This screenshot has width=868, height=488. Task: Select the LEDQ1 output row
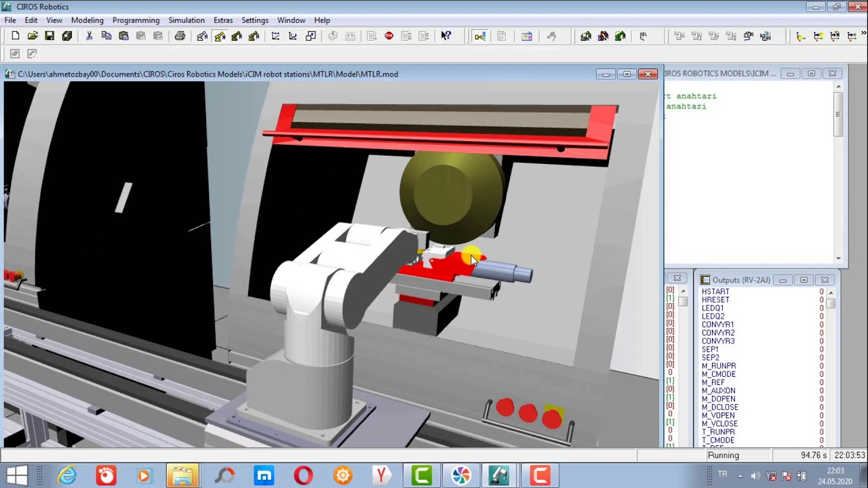pyautogui.click(x=762, y=308)
